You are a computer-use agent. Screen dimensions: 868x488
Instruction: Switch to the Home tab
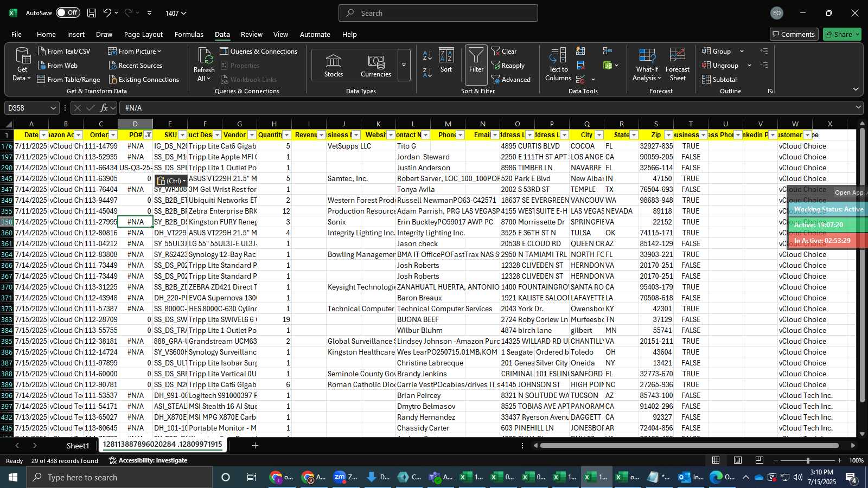click(x=46, y=34)
